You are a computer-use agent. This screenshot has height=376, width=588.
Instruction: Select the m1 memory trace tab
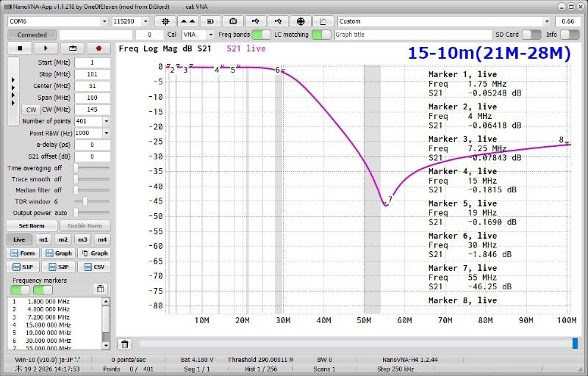[44, 239]
